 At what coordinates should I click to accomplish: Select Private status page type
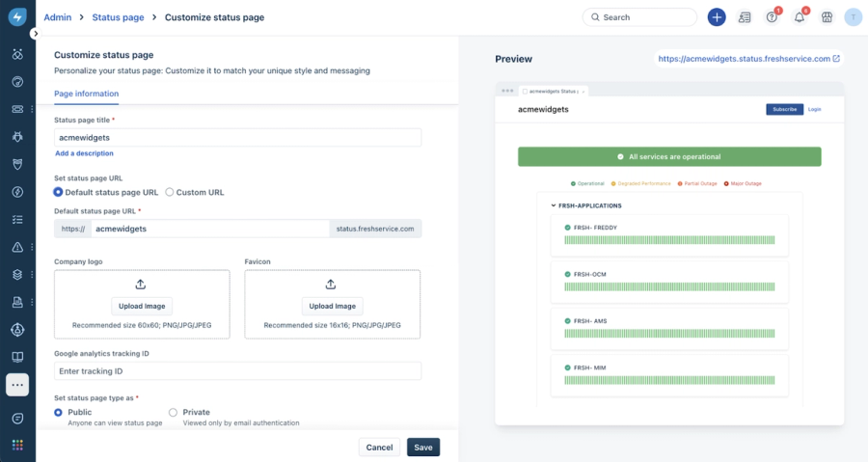click(x=173, y=412)
